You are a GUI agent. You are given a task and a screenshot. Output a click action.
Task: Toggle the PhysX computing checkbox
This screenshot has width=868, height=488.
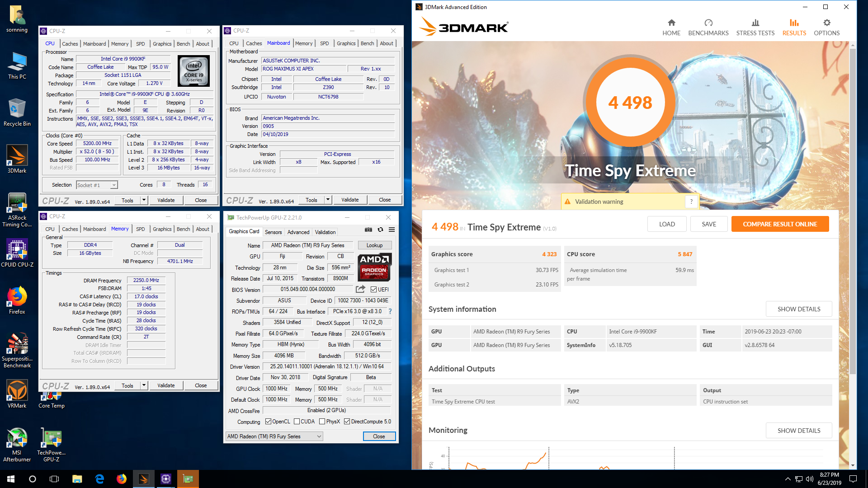[x=322, y=422]
